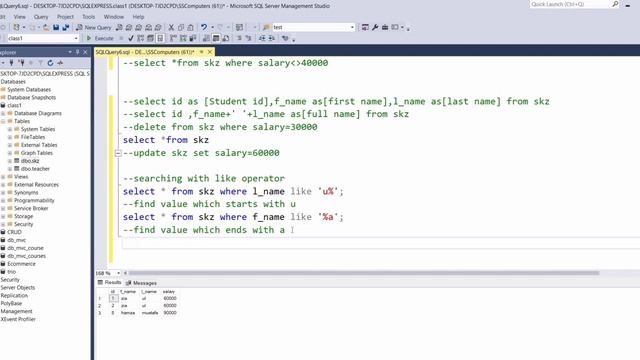Screen dimensions: 640x360
Task: Open the class1 database dropdown
Action: tap(76, 38)
